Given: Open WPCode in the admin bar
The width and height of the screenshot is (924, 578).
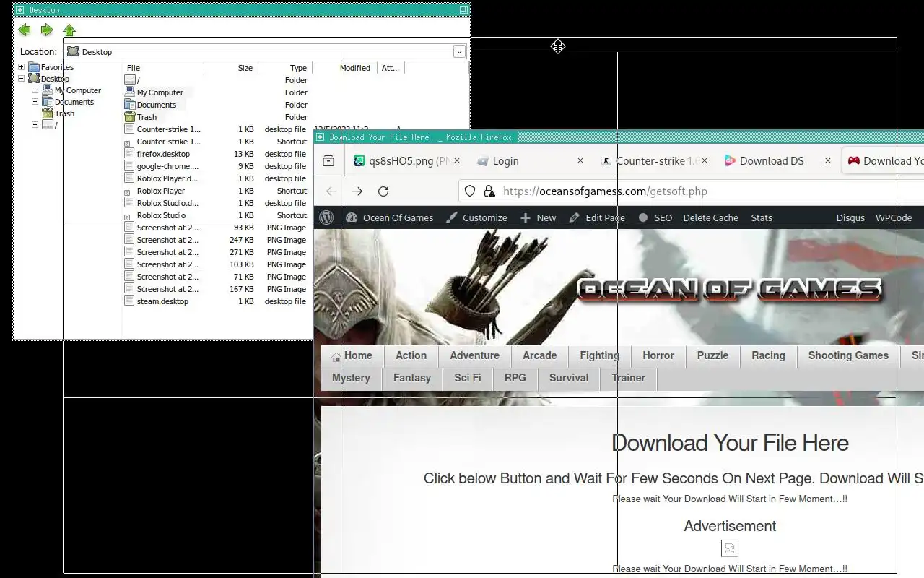Looking at the screenshot, I should tap(894, 217).
